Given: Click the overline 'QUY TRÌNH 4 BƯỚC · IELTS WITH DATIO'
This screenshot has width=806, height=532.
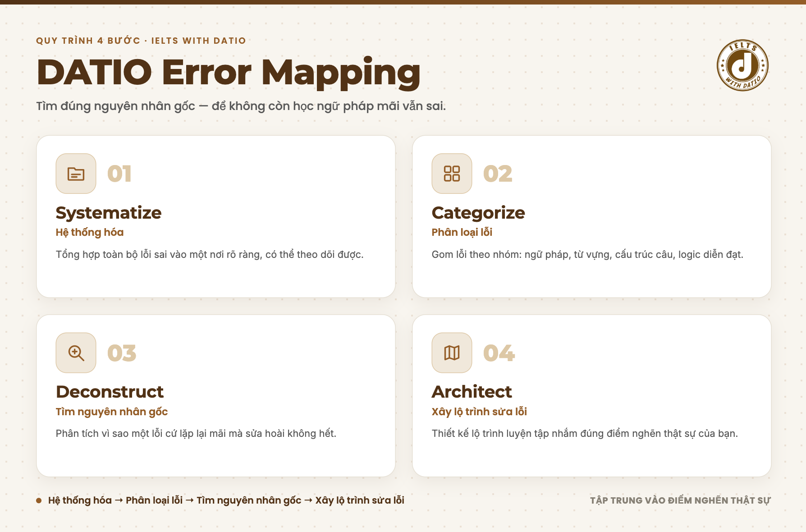Looking at the screenshot, I should (x=141, y=41).
